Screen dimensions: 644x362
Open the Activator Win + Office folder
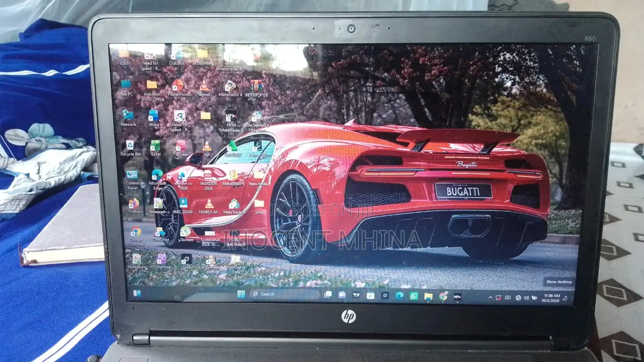click(x=152, y=90)
